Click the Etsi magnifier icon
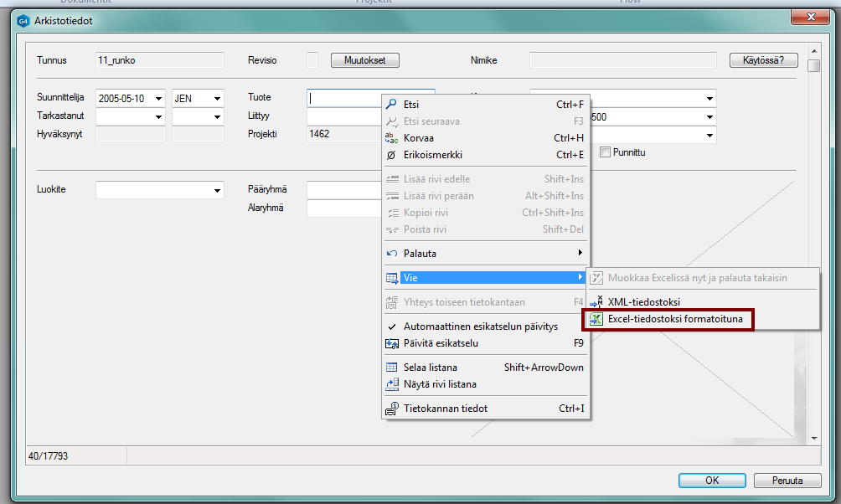Image resolution: width=841 pixels, height=504 pixels. (391, 105)
